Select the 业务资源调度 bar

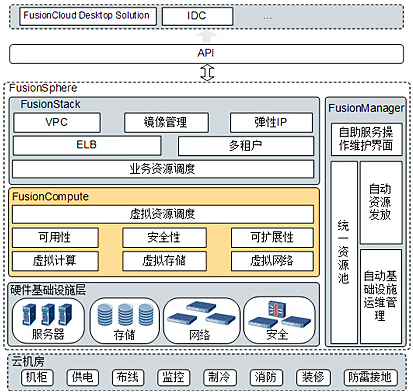pos(163,169)
